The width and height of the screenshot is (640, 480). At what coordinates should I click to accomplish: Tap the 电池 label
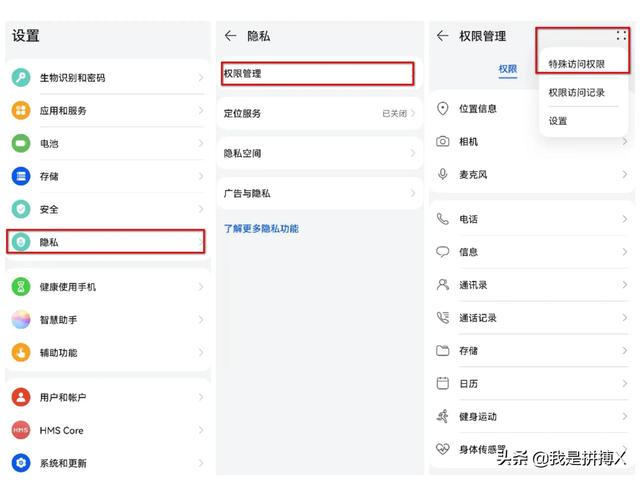pyautogui.click(x=49, y=144)
